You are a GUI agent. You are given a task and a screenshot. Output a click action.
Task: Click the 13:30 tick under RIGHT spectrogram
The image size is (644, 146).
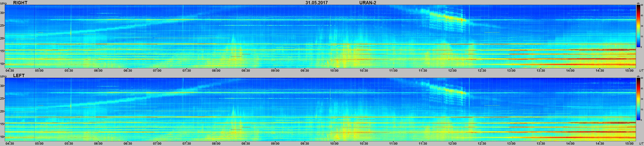(x=541, y=71)
